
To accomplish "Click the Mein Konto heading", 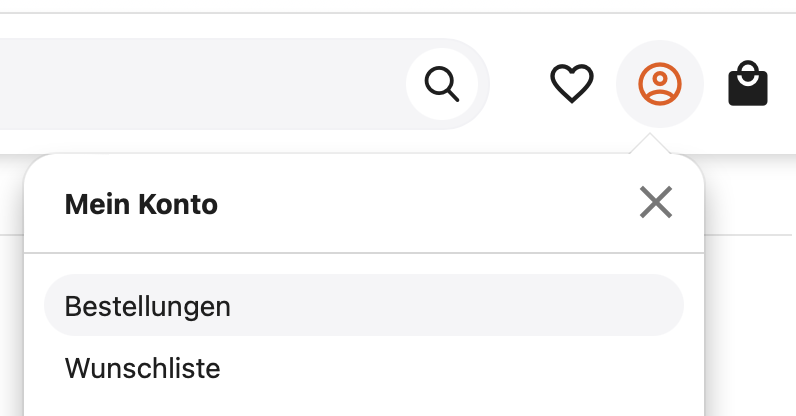I will [141, 204].
